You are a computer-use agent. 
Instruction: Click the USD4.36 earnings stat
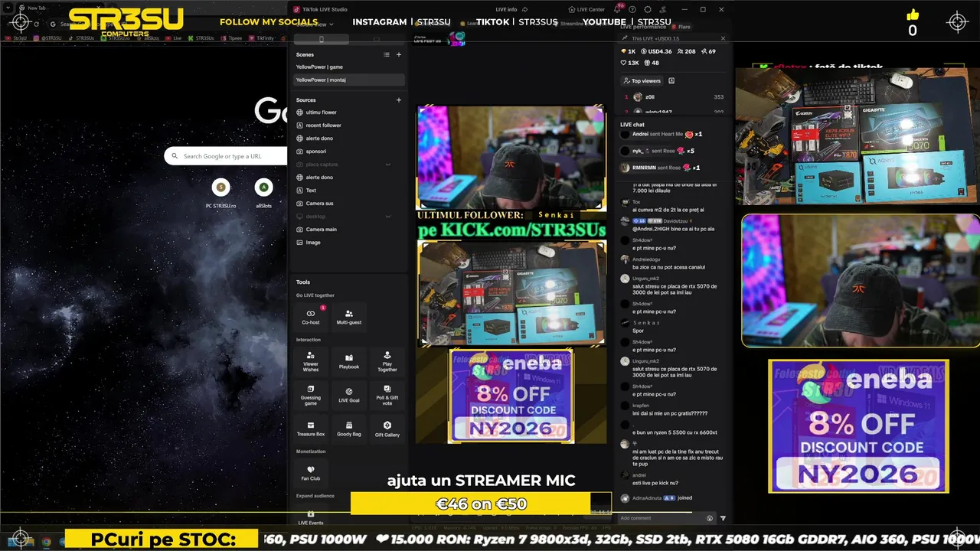656,51
